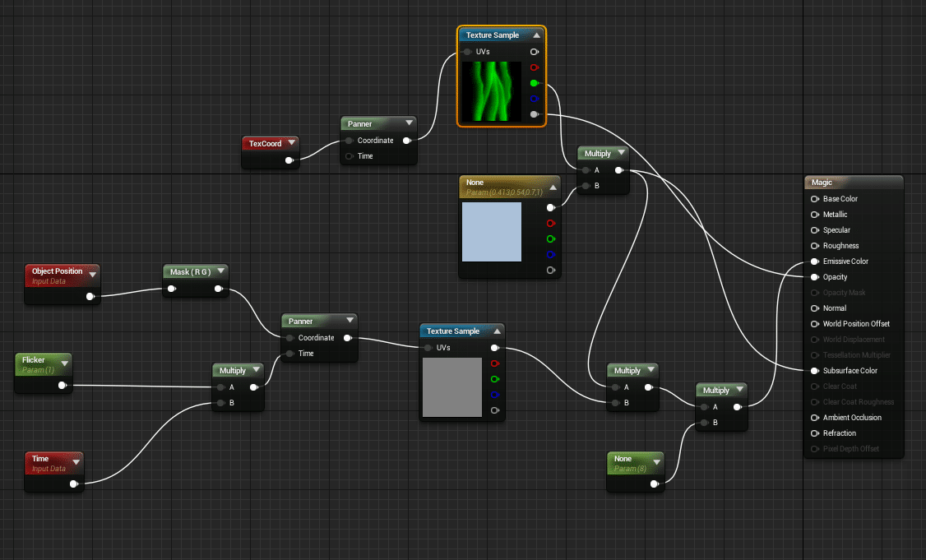
Task: Click the Base Color input pin
Action: point(815,199)
